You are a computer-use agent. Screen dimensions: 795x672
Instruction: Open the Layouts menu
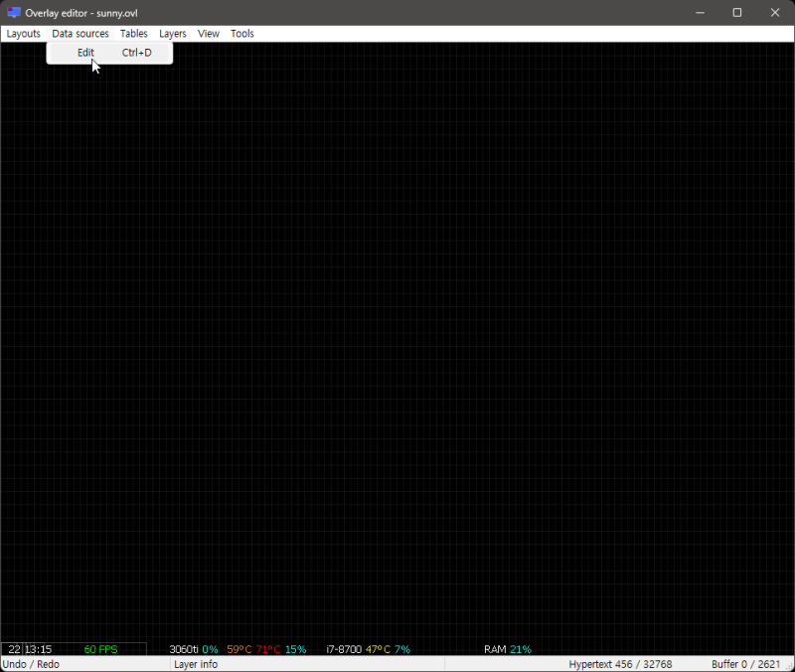point(23,33)
